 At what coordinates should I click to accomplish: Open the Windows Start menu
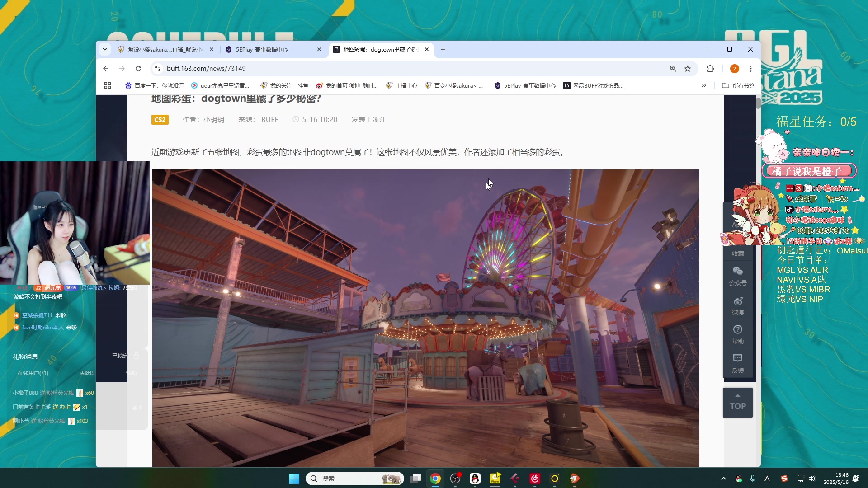click(294, 479)
